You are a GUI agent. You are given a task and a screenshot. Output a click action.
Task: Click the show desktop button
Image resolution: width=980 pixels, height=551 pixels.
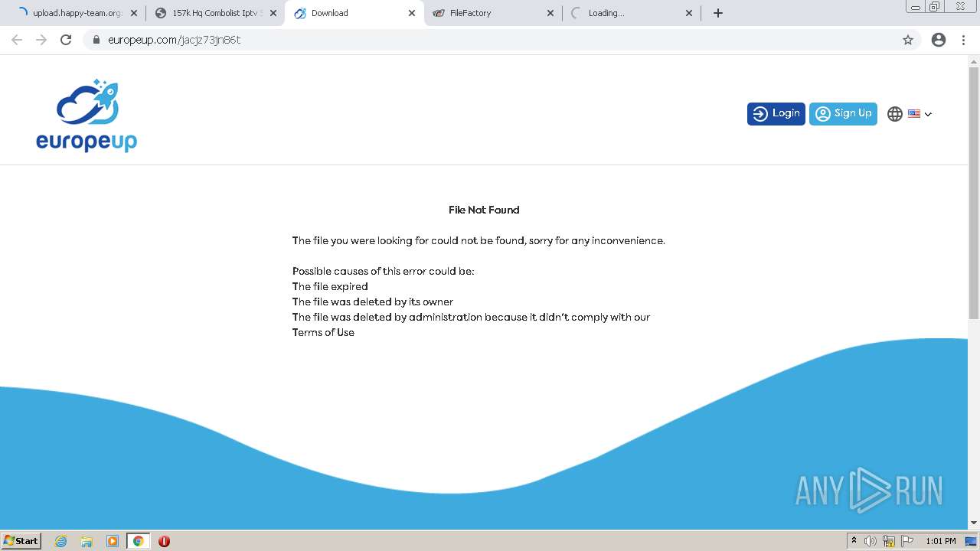(x=971, y=541)
